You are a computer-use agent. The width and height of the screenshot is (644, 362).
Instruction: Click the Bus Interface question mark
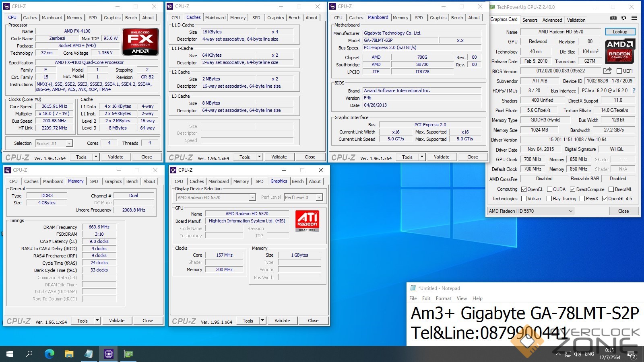[x=634, y=90]
